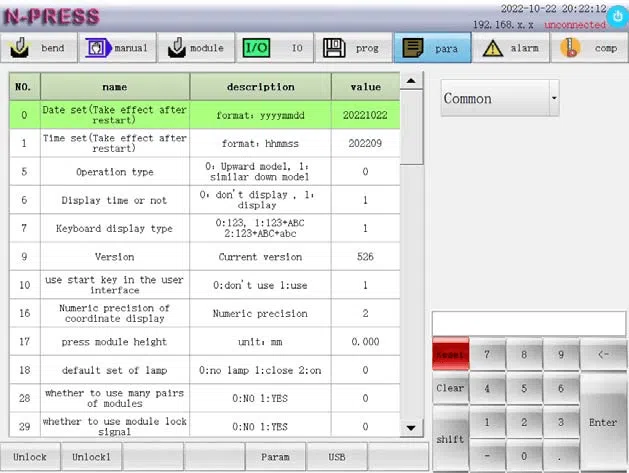Click the red Reset key
The image size is (629, 473).
pyautogui.click(x=450, y=354)
